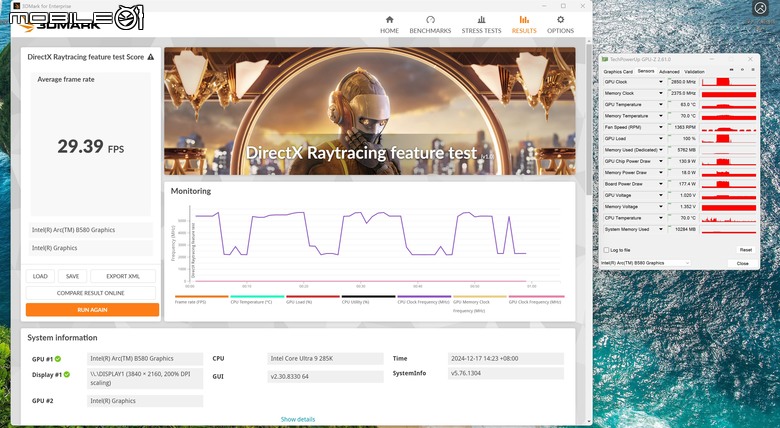
Task: Enable the Log to file checkbox
Action: pos(606,250)
